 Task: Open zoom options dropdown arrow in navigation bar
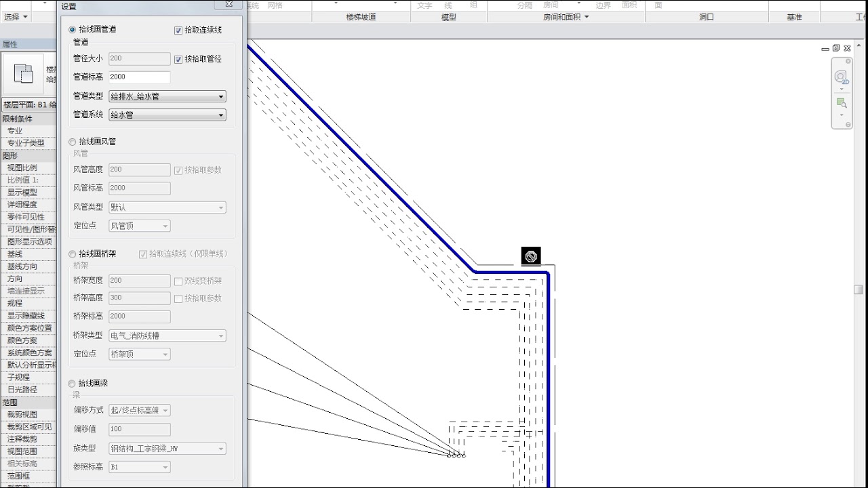[x=842, y=115]
